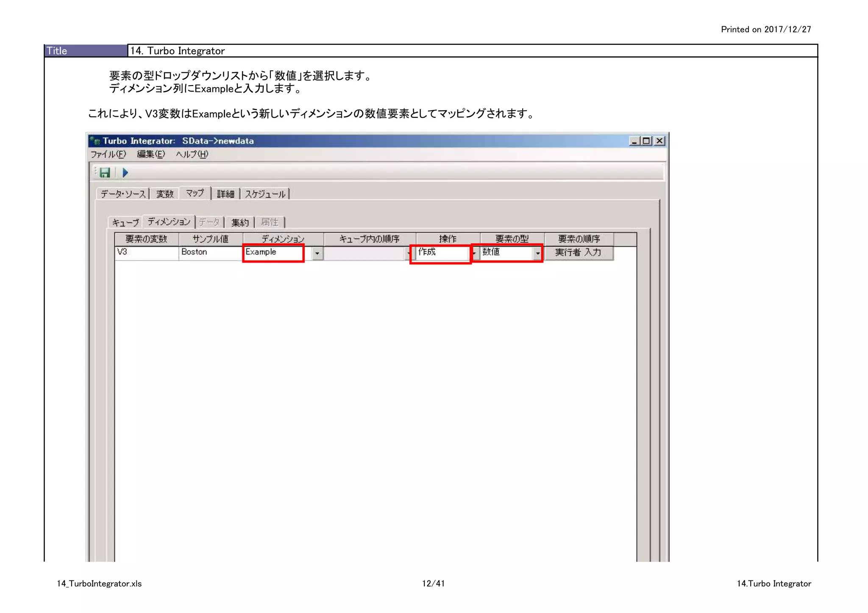The image size is (868, 613).
Task: Switch to the 詳細 tab
Action: pyautogui.click(x=225, y=194)
